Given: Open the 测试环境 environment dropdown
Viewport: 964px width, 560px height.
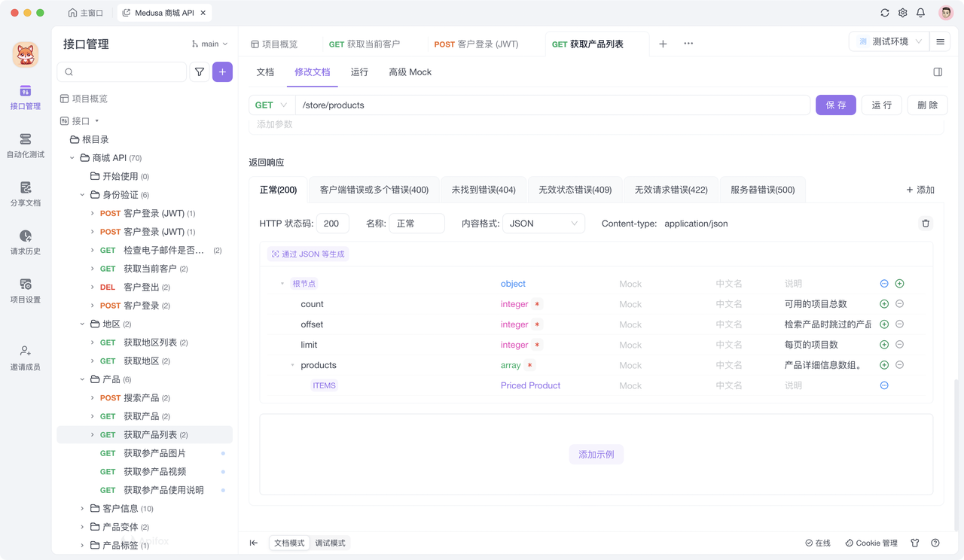Looking at the screenshot, I should point(889,42).
